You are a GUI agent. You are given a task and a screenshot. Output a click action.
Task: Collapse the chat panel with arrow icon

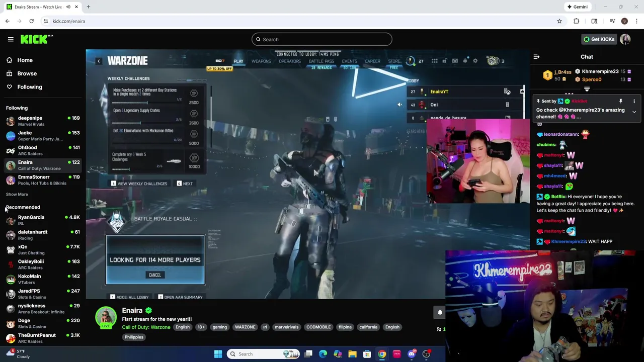pyautogui.click(x=536, y=57)
